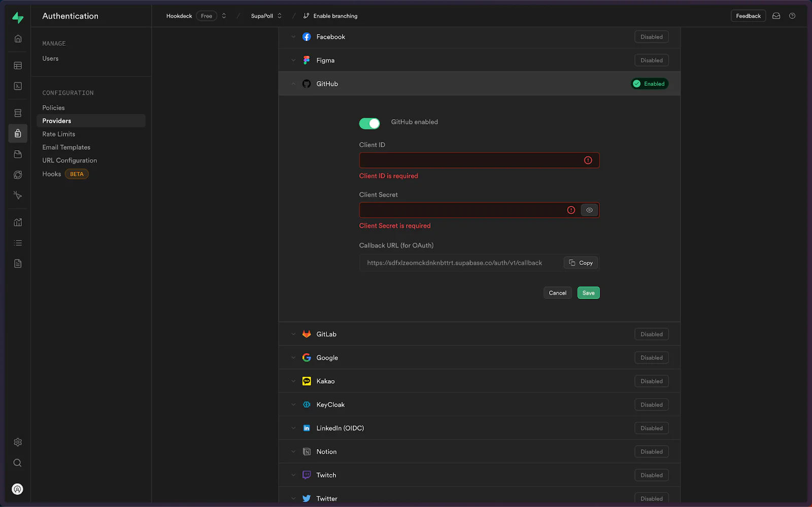The width and height of the screenshot is (812, 507).
Task: Expand the Notion provider row
Action: coord(479,452)
